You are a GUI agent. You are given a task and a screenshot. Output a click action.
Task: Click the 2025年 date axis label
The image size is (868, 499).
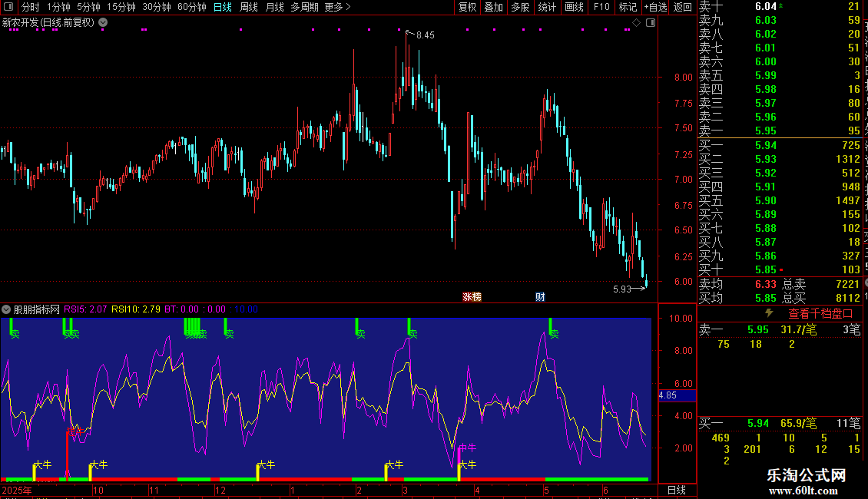click(17, 491)
